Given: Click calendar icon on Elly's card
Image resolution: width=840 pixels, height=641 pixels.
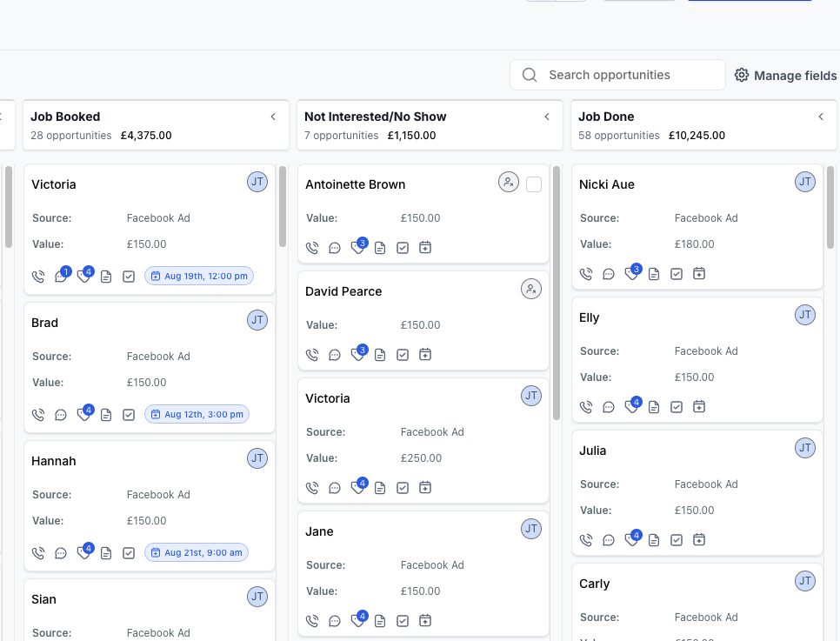Looking at the screenshot, I should click(698, 407).
